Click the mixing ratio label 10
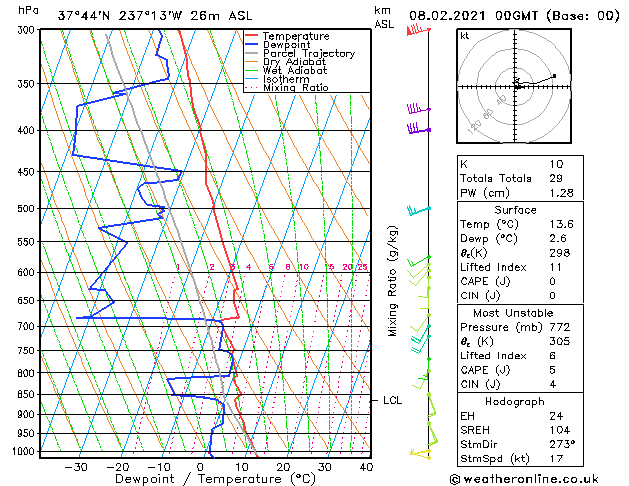This screenshot has height=486, width=629. 304,267
